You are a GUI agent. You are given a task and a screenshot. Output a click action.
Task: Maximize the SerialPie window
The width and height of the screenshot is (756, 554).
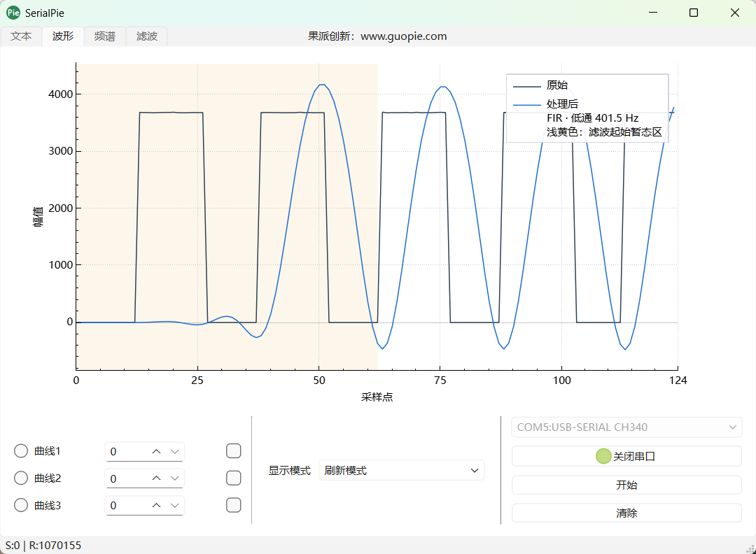[693, 13]
